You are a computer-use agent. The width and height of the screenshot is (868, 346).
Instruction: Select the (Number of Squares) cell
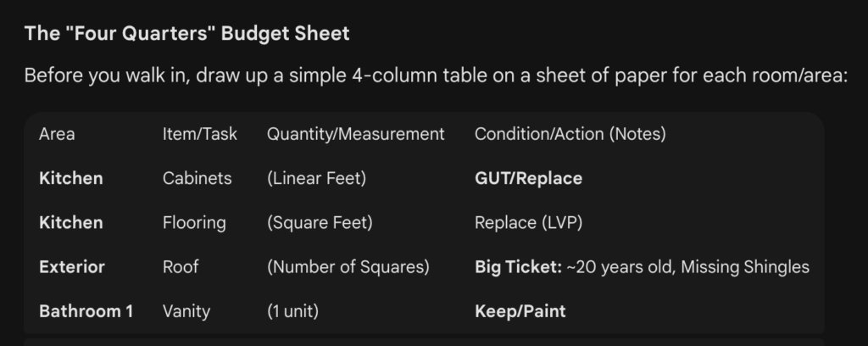pyautogui.click(x=348, y=267)
